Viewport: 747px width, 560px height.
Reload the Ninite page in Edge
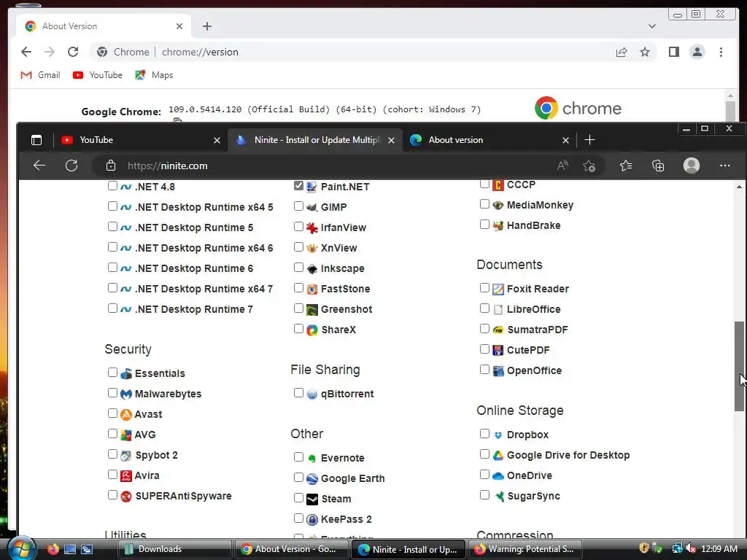[71, 166]
